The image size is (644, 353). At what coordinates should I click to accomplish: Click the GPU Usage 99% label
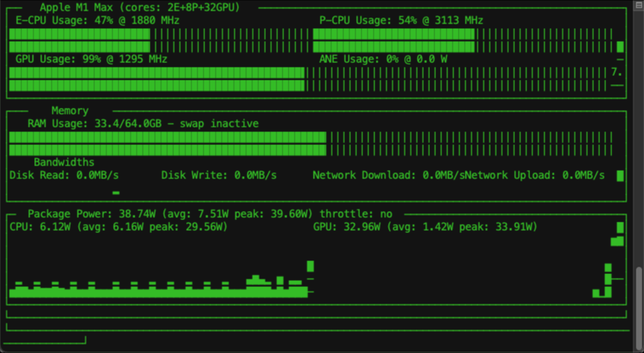(x=91, y=59)
